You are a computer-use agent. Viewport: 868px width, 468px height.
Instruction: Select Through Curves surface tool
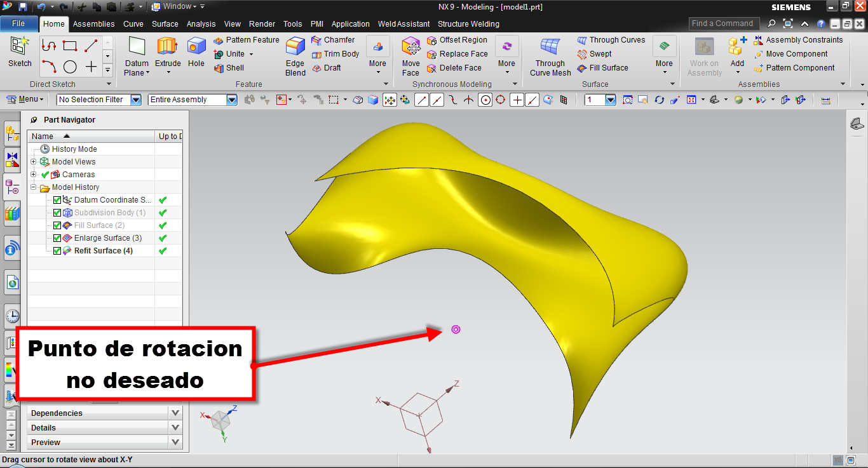[611, 40]
